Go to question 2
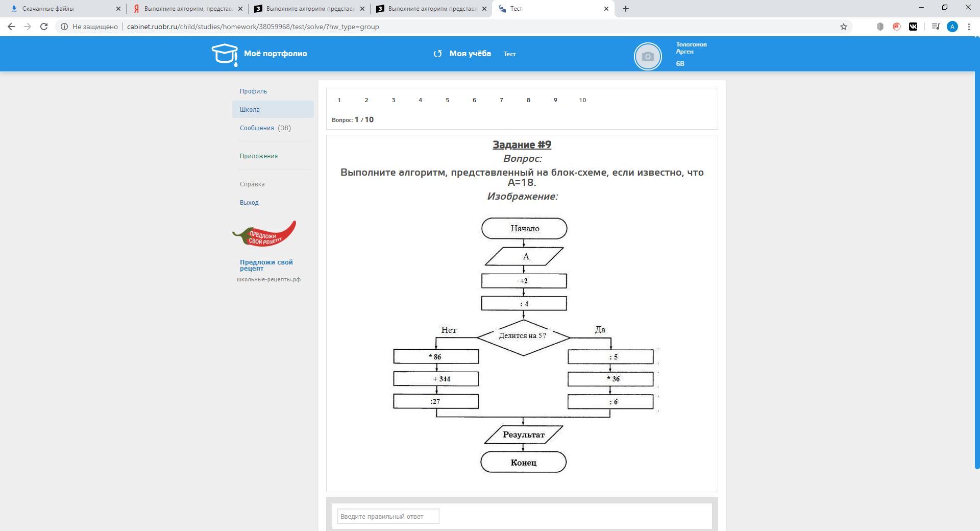This screenshot has height=531, width=980. [366, 100]
